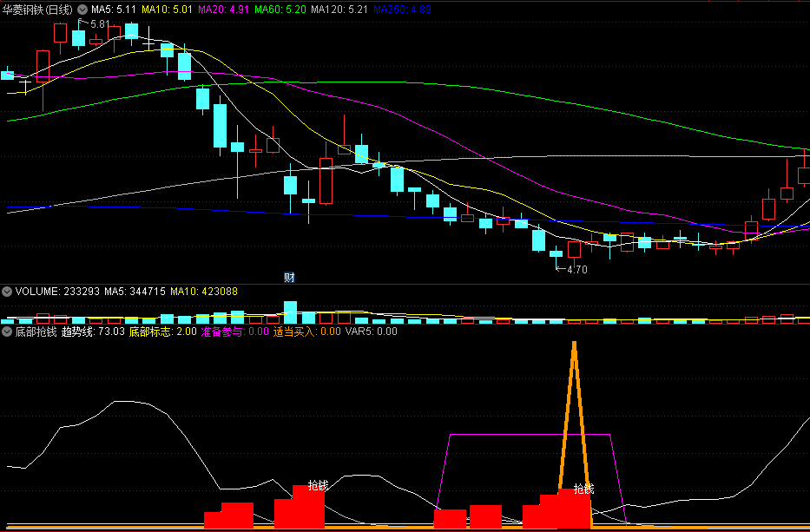
Task: Click the MA5: 5.11 label
Action: [114, 10]
